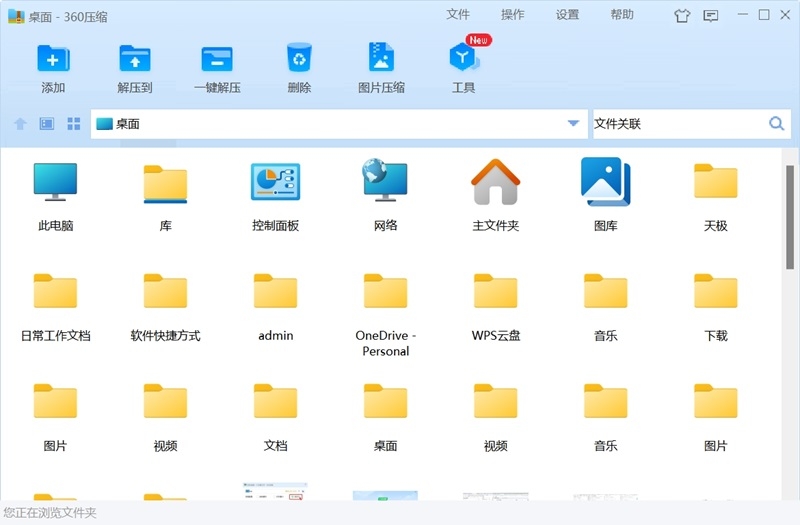
Task: Go up one level with the up arrow
Action: 20,124
